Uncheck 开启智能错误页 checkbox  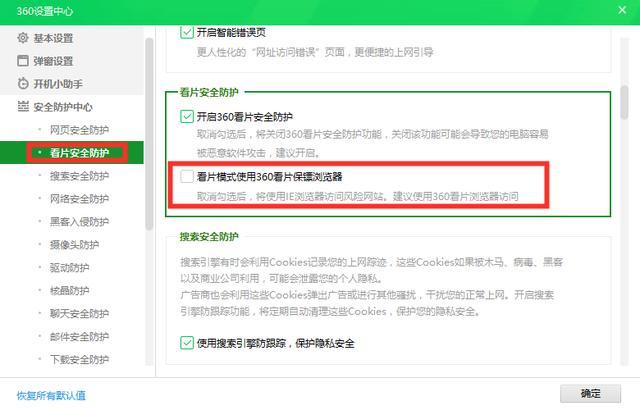point(187,32)
